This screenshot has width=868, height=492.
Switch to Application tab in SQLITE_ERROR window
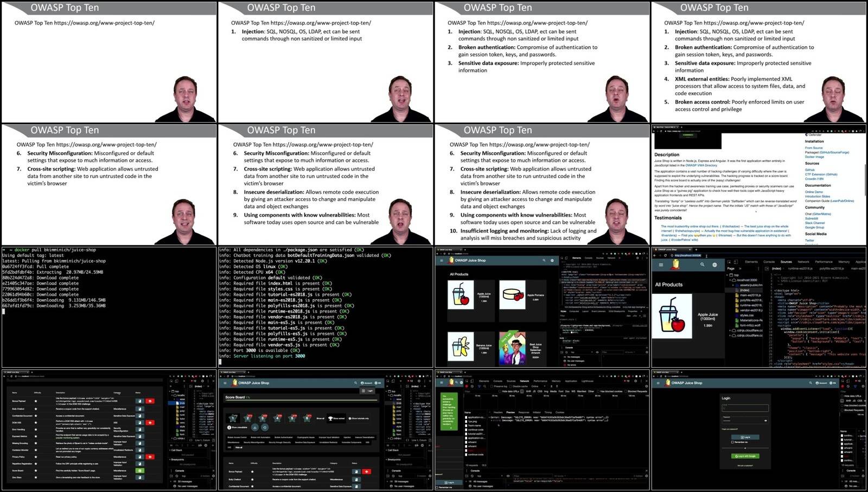click(x=571, y=381)
